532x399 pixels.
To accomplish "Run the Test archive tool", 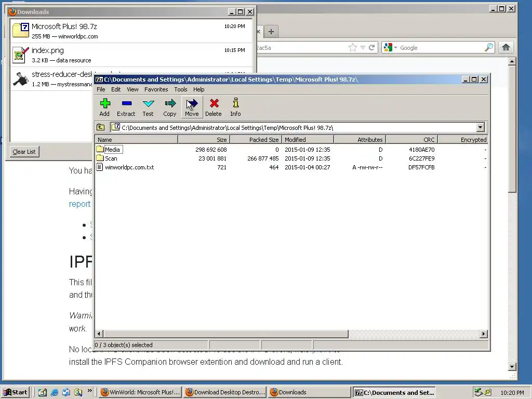I will click(148, 107).
